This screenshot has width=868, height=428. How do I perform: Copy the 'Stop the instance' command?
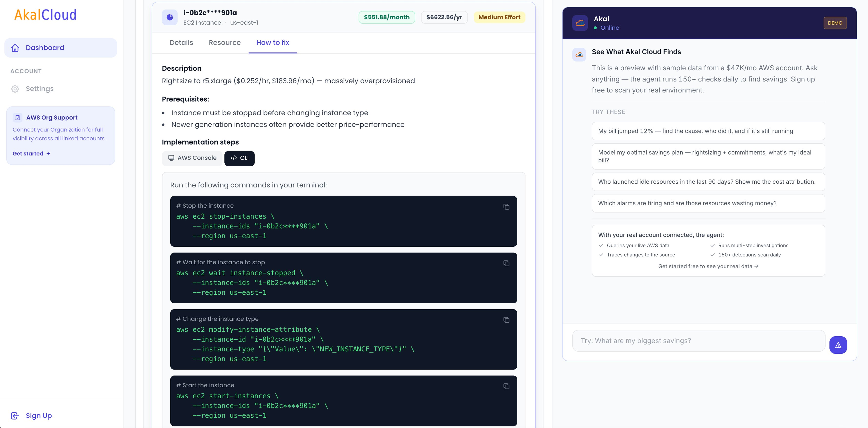(506, 207)
